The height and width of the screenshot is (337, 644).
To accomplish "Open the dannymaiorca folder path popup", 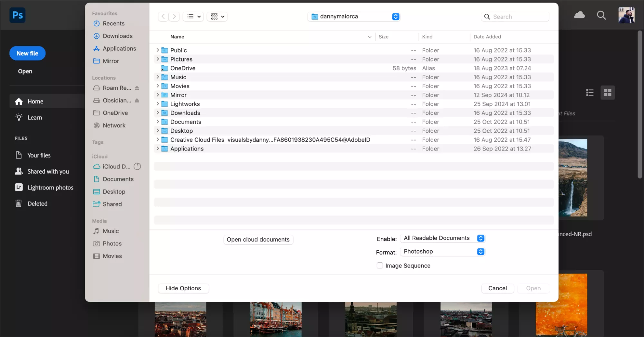I will [354, 16].
